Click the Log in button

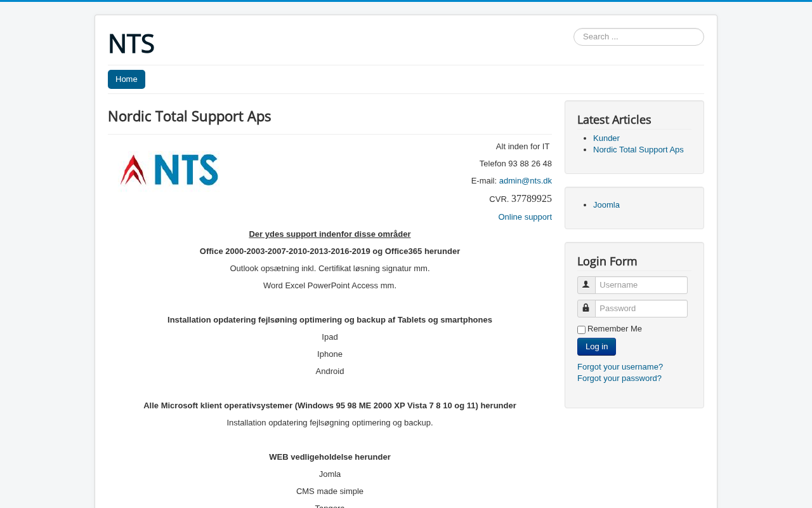click(596, 347)
